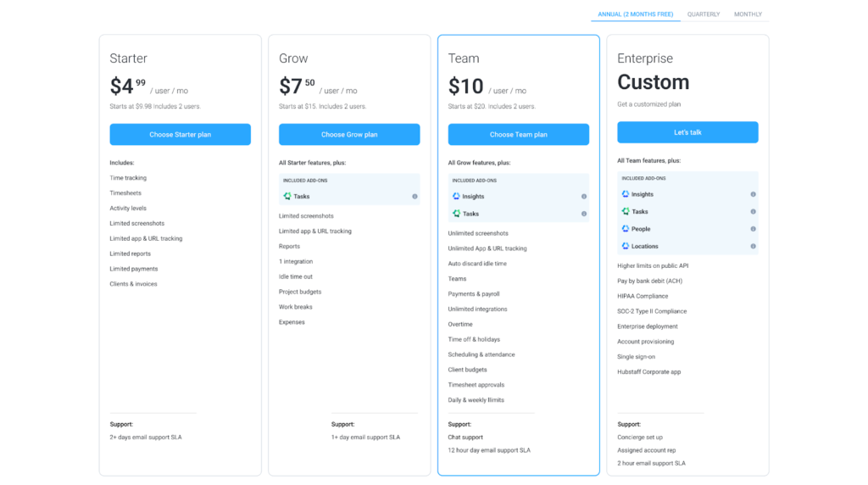The width and height of the screenshot is (868, 485).
Task: Click the Tasks add-on icon in Grow plan
Action: coord(287,197)
